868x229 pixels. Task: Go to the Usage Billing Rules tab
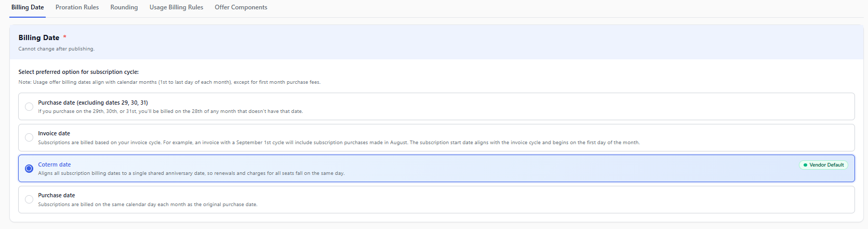tap(176, 7)
